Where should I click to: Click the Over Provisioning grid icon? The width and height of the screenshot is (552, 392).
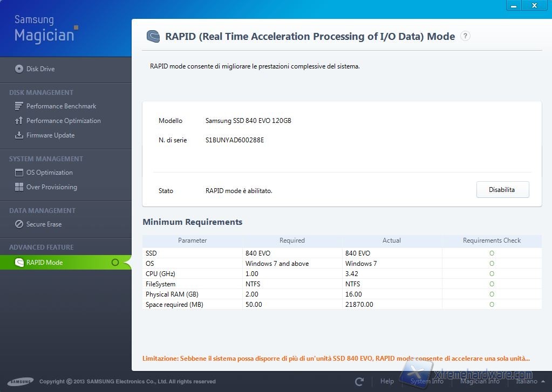19,187
